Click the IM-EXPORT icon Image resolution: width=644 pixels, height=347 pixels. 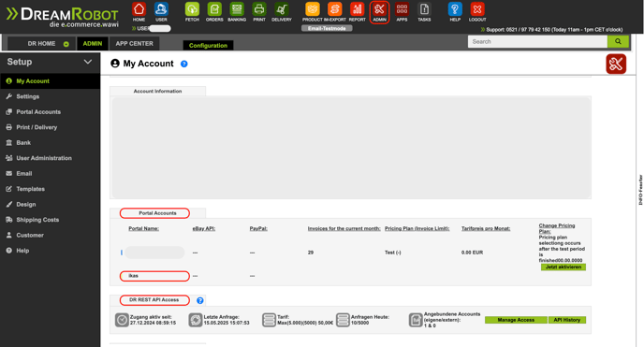(x=335, y=9)
